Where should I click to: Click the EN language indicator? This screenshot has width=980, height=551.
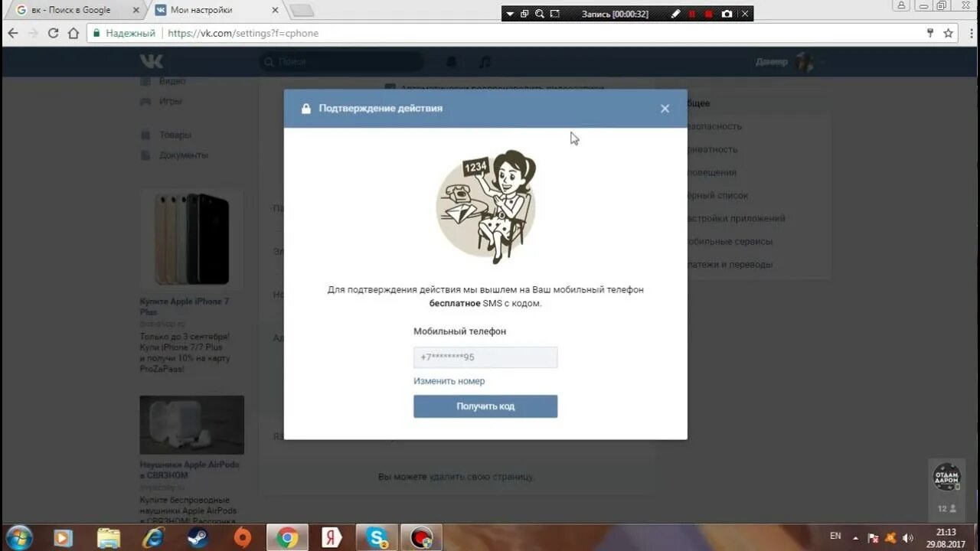pos(835,536)
